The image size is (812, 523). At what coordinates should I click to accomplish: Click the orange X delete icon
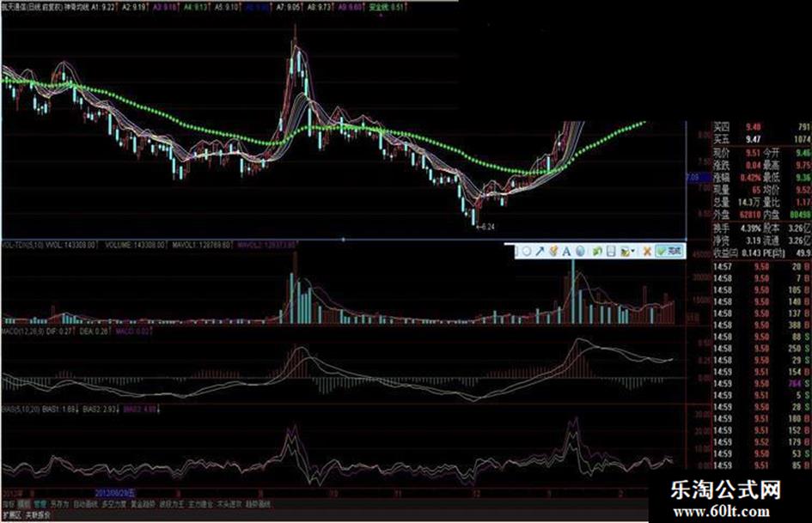(647, 251)
